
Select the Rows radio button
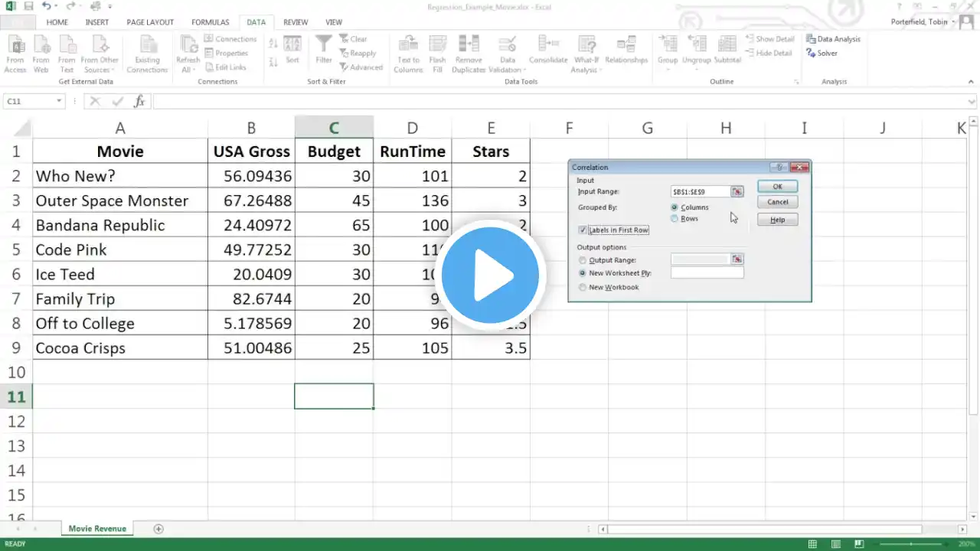[x=675, y=219]
